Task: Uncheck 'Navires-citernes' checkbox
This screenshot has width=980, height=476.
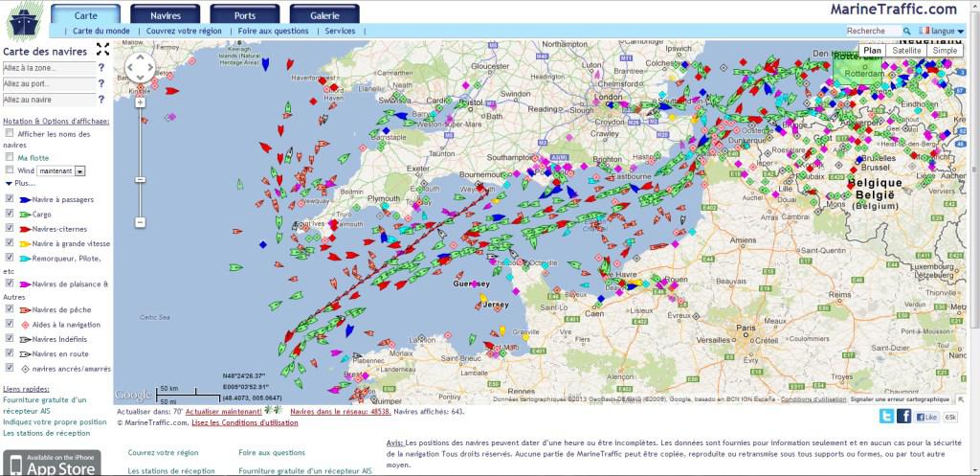Action: pos(10,229)
